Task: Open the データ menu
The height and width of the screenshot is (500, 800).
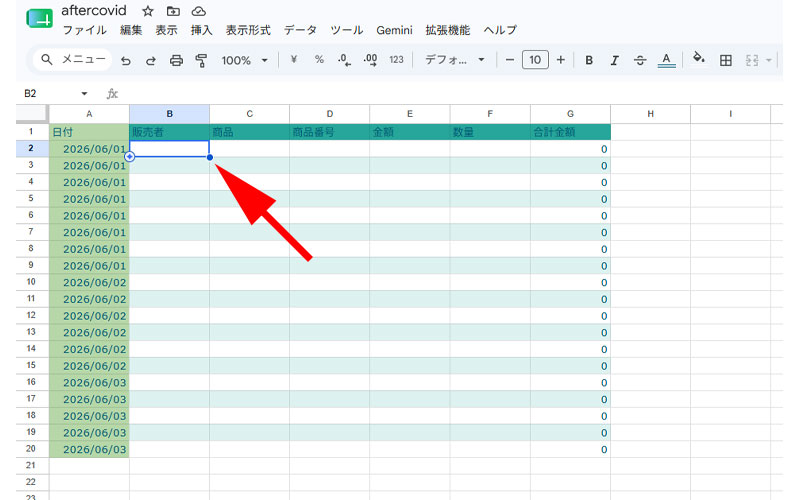Action: tap(301, 31)
